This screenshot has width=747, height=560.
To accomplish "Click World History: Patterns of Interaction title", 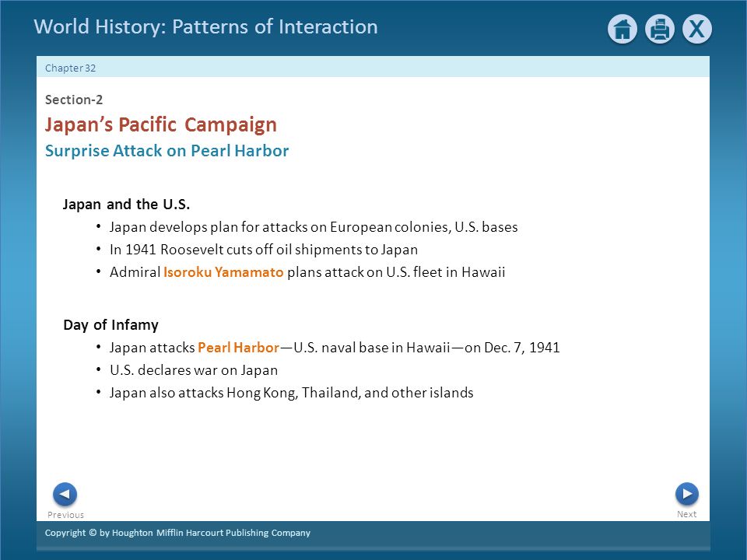I will coord(205,26).
